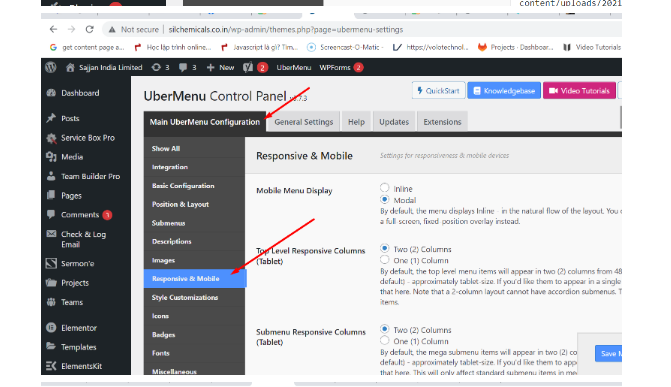Select Descriptions in settings menu
The height and width of the screenshot is (387, 671).
tap(194, 241)
